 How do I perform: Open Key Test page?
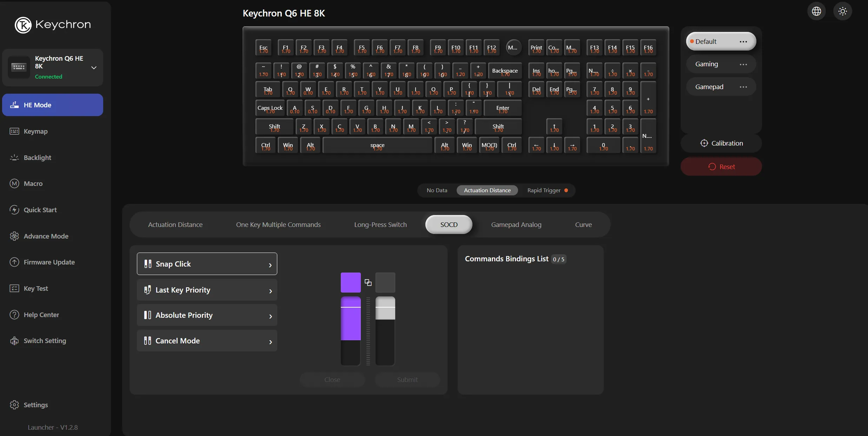coord(36,288)
